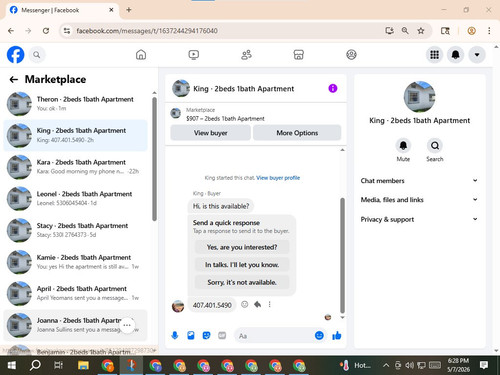Open the notifications bell in top bar

pos(456,55)
